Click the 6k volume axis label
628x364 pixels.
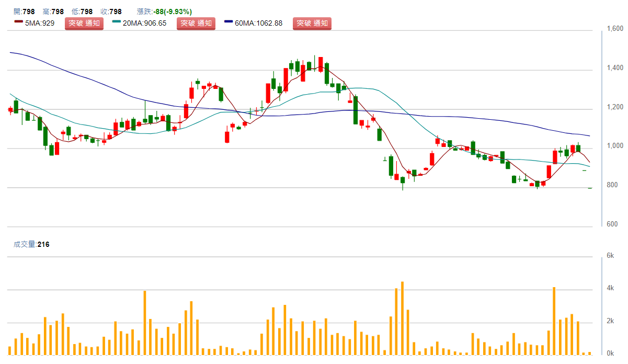click(610, 256)
